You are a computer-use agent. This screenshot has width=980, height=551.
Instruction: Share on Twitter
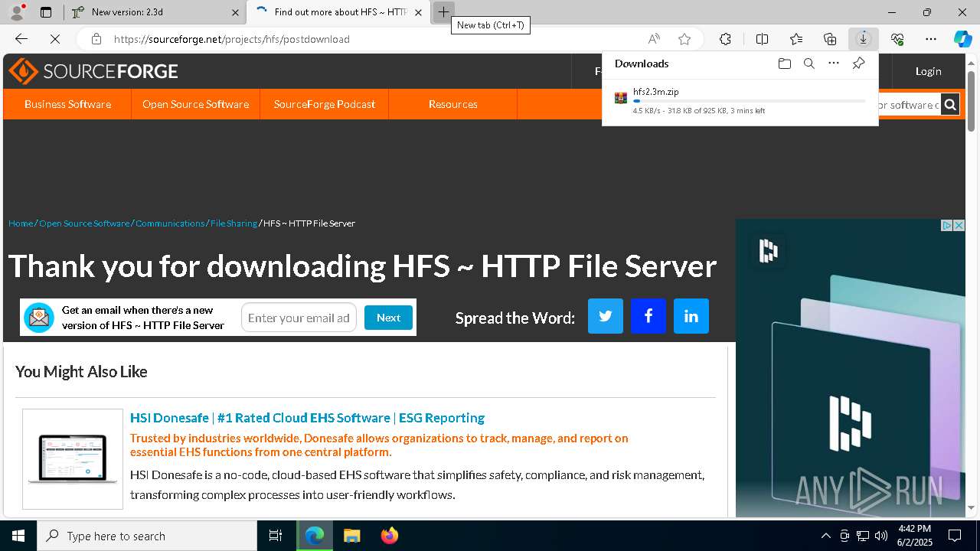click(606, 316)
